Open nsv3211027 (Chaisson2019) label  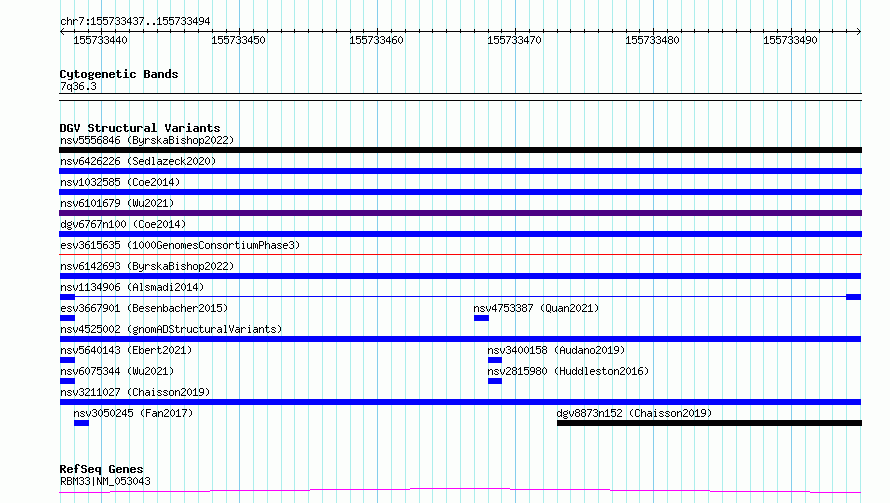click(x=135, y=392)
